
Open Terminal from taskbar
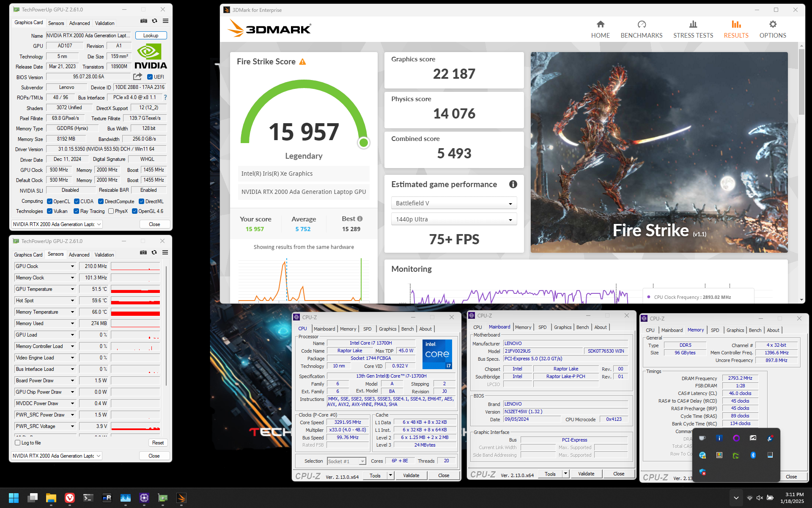click(x=88, y=498)
